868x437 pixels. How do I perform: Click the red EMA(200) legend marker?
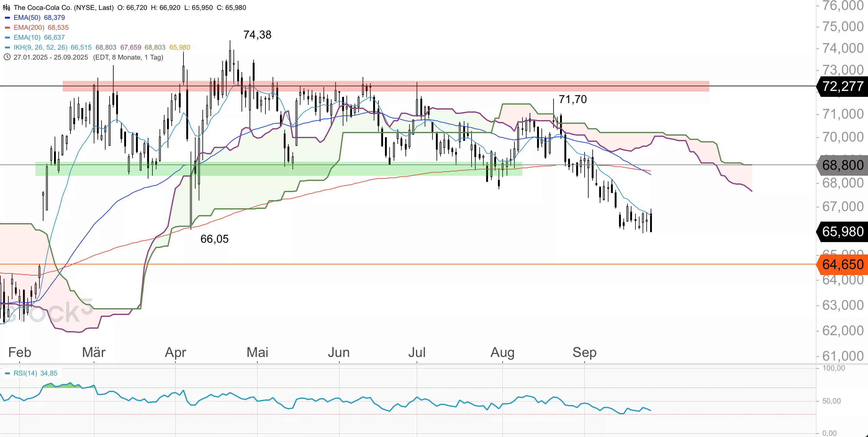point(7,28)
